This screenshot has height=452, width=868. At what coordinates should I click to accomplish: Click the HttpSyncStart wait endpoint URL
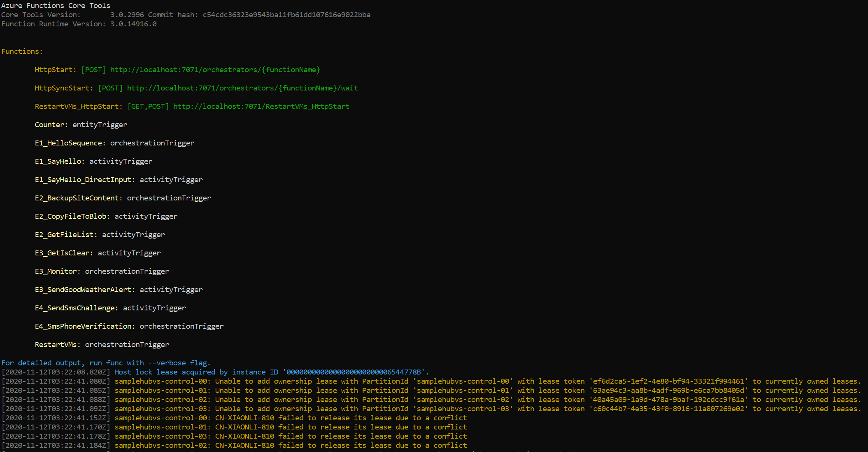pyautogui.click(x=242, y=88)
